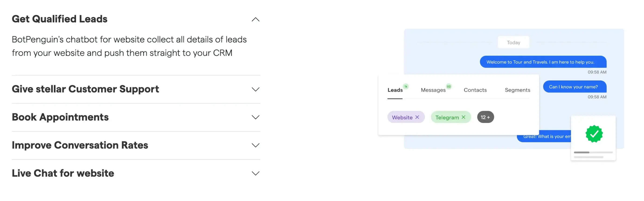The image size is (644, 201).
Task: Open the Leads tab
Action: click(395, 90)
